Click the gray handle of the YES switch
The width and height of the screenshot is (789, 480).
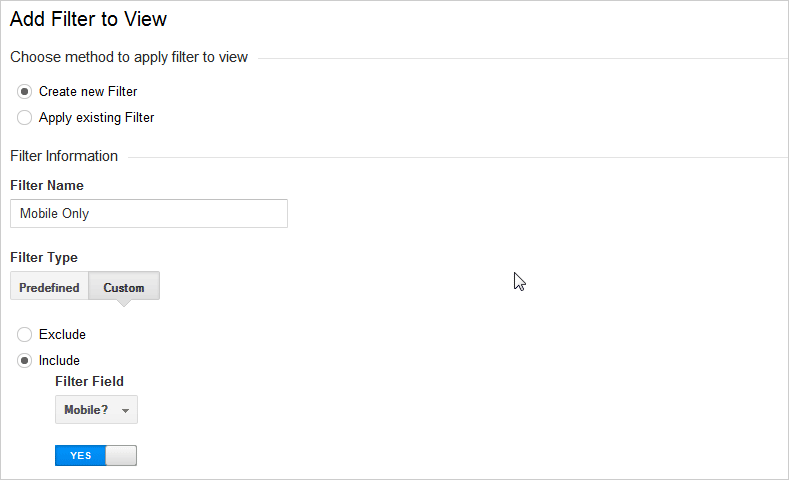click(121, 455)
